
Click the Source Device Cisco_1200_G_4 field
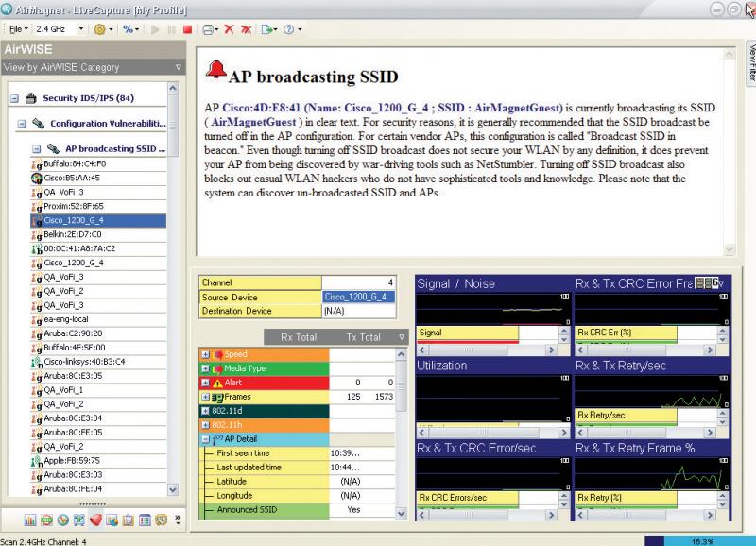[358, 297]
